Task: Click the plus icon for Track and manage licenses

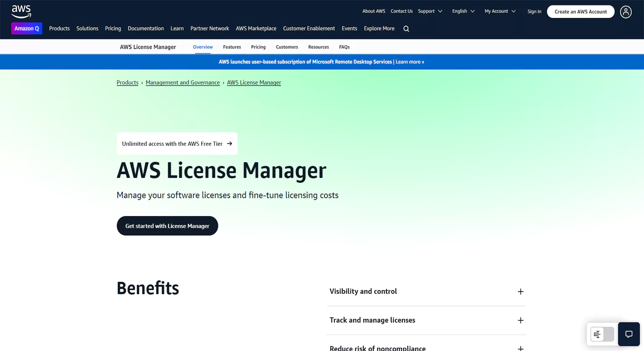Action: [x=520, y=320]
